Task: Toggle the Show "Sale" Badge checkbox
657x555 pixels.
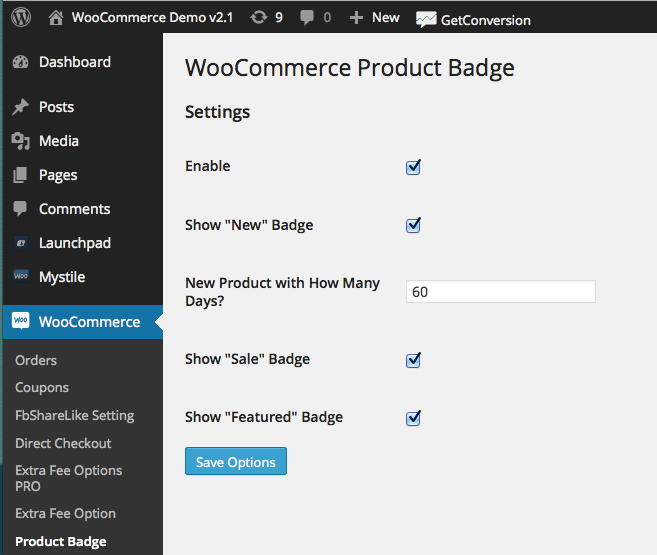Action: 413,359
